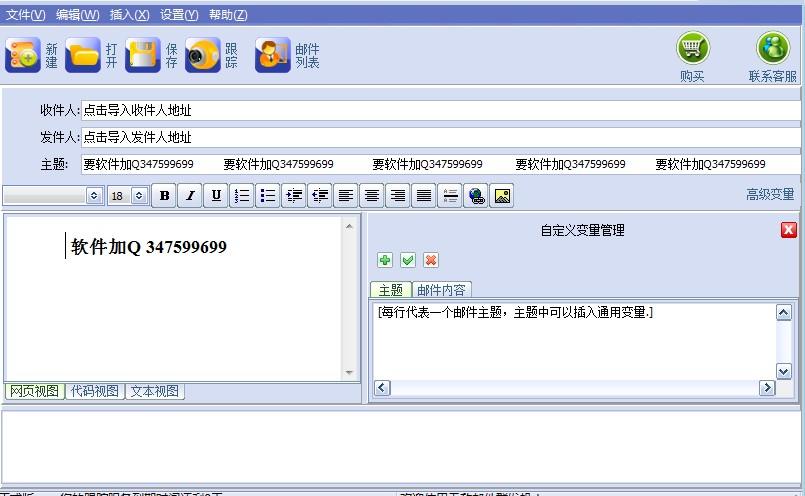Open the 帮助(Z) menu
Image resolution: width=805 pixels, height=496 pixels.
[x=228, y=15]
